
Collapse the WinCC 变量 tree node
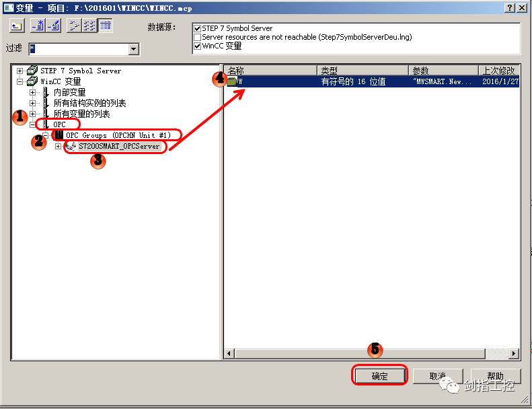(x=20, y=81)
